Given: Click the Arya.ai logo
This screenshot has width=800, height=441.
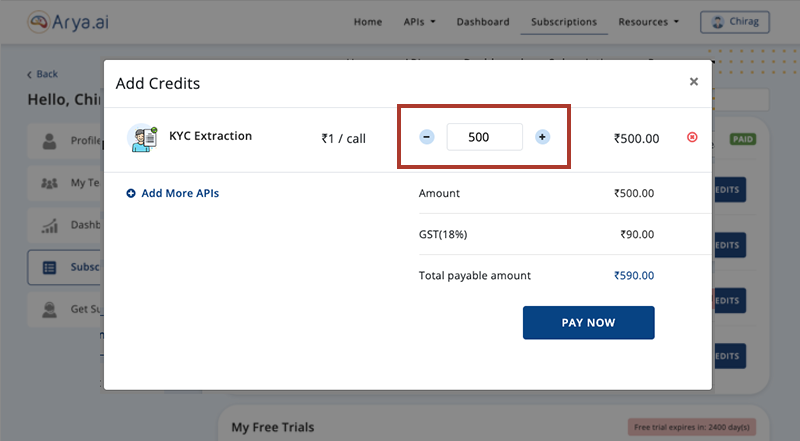Looking at the screenshot, I should 68,22.
